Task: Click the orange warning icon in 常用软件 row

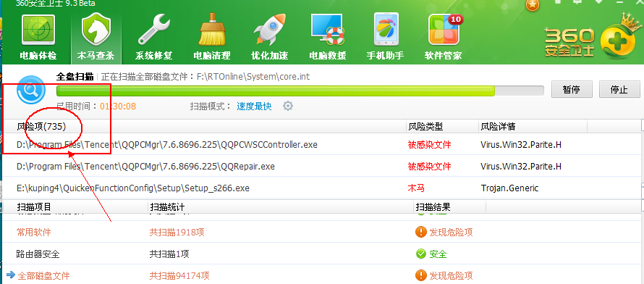Action: [x=421, y=233]
